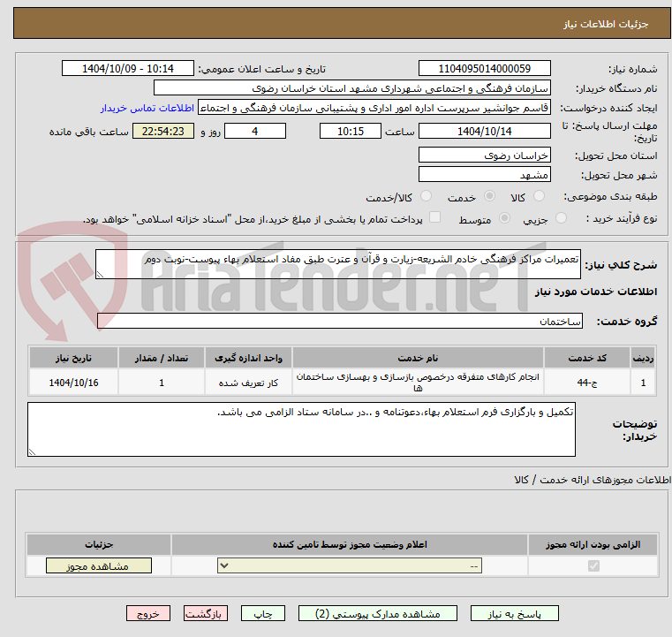Click اطلاعات مجوزهای ارائه خدمت / کالا heading

[x=593, y=480]
